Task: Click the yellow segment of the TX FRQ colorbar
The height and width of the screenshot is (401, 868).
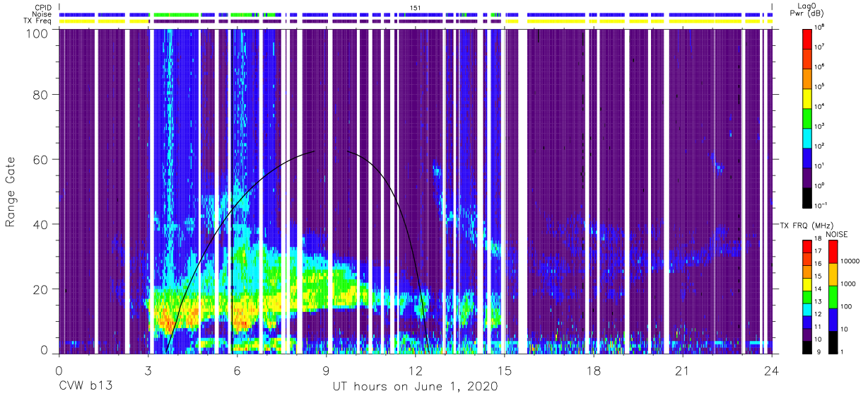Action: [808, 283]
